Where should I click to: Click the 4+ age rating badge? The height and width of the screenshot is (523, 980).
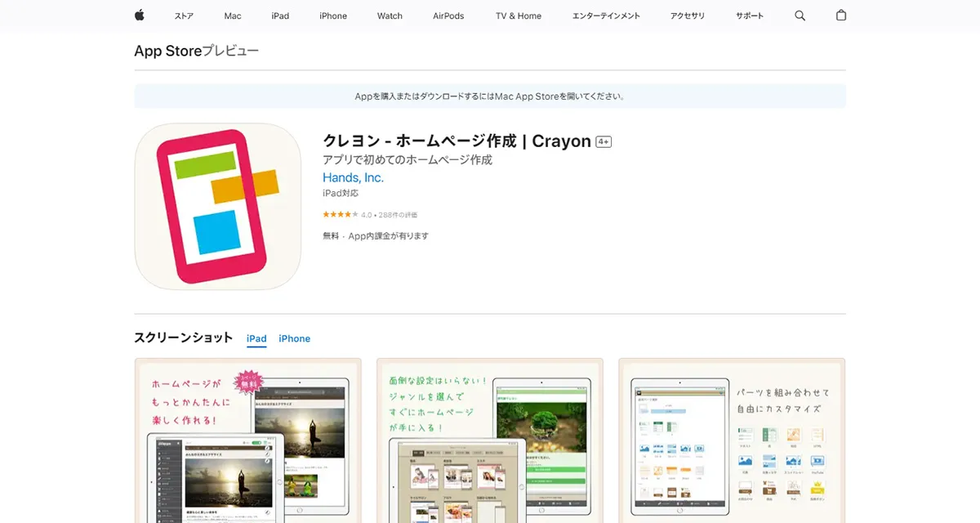[x=604, y=141]
